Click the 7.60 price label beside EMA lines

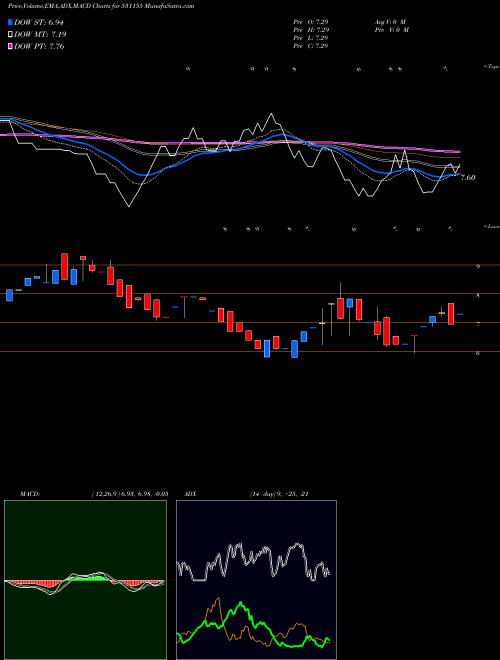pyautogui.click(x=468, y=177)
